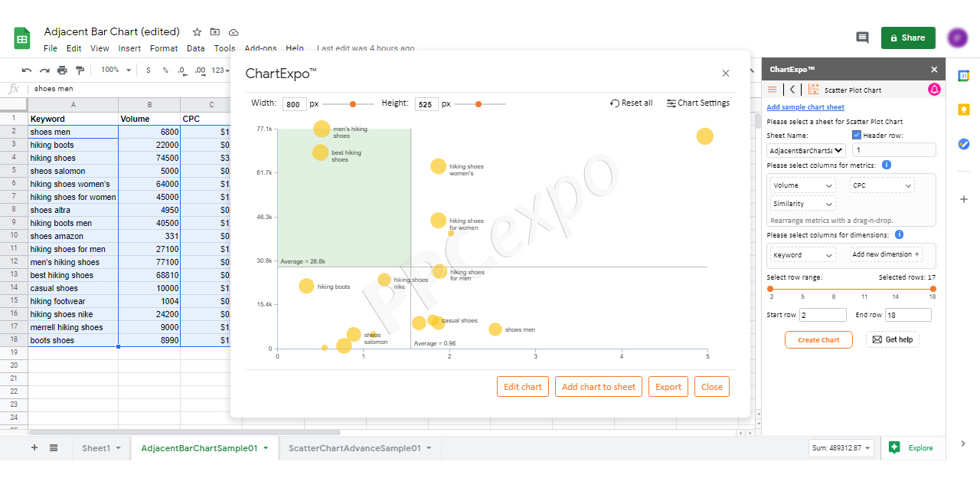Viewport: 980px width, 488px height.
Task: Open comment history icon
Action: tap(862, 38)
